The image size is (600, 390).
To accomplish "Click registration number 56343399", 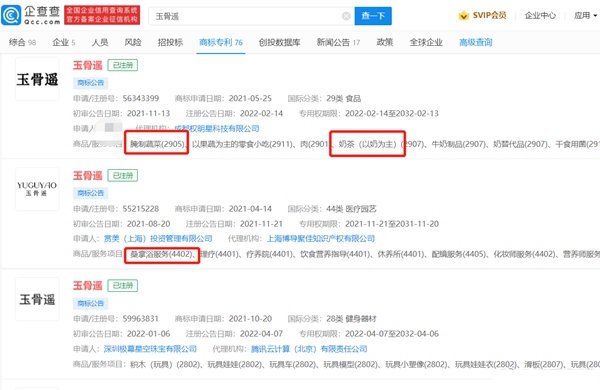I will pos(140,98).
